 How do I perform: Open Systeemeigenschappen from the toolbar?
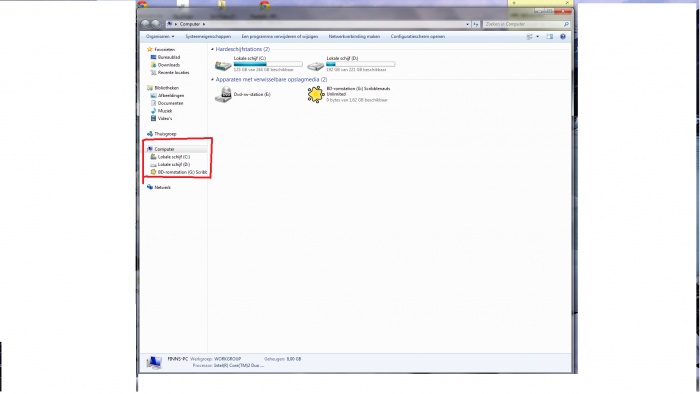(x=208, y=37)
